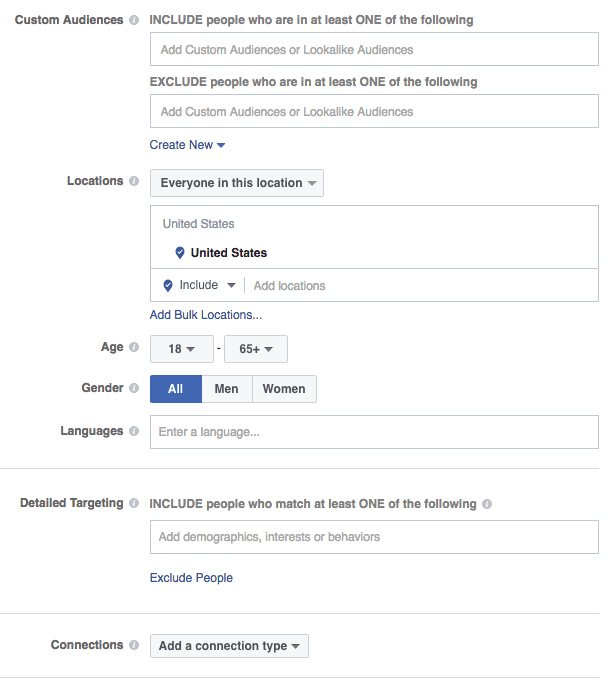Click the info icon next to Age

[x=135, y=348]
